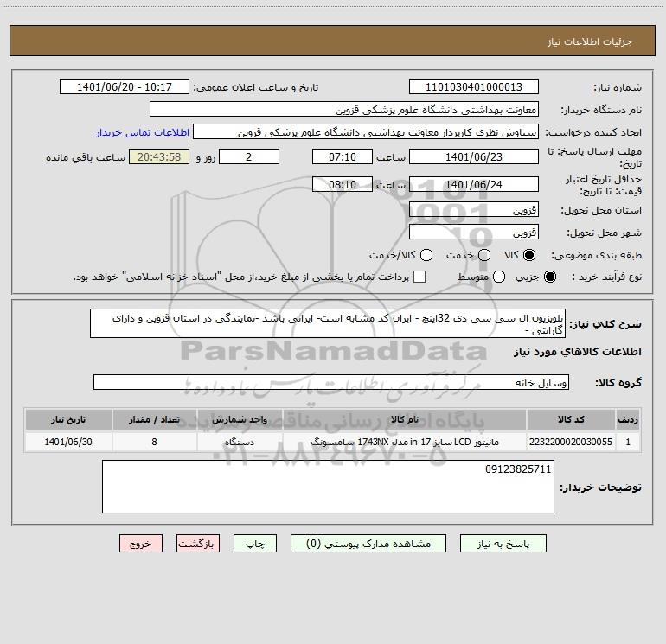
Task: Click the announcement date field 1401/06/20 - 10:17
Action: point(125,86)
